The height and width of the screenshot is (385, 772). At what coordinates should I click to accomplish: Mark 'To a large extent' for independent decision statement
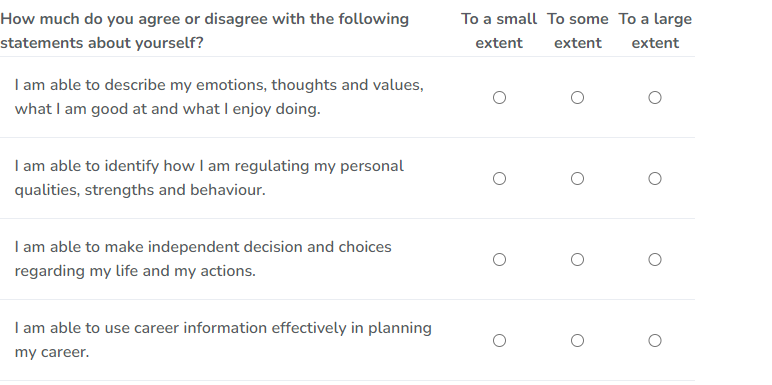pyautogui.click(x=655, y=259)
